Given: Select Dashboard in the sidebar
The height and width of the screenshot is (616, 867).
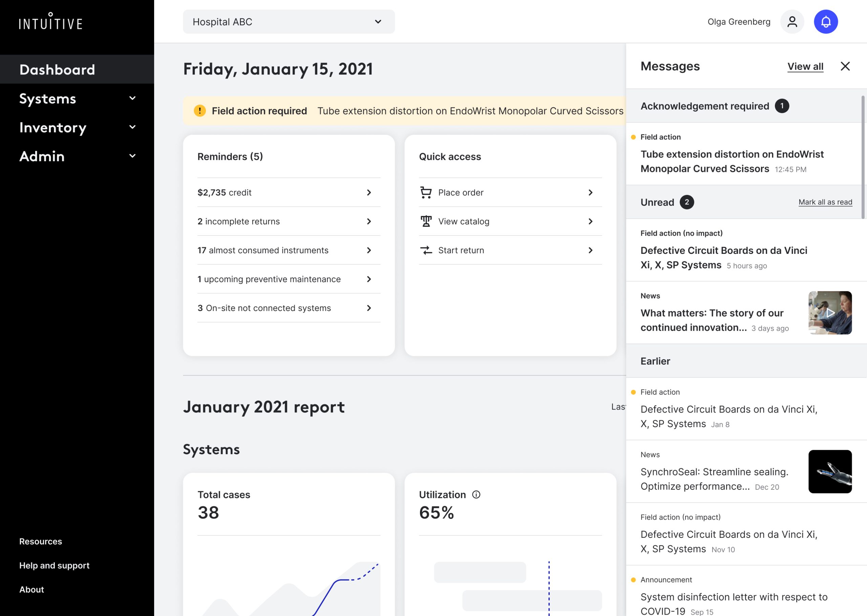Looking at the screenshot, I should (x=57, y=69).
